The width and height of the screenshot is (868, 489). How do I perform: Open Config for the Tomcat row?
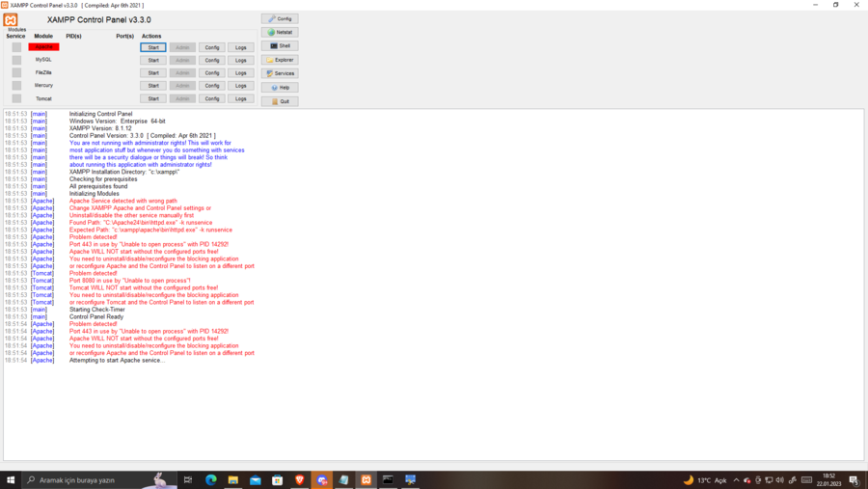point(212,98)
